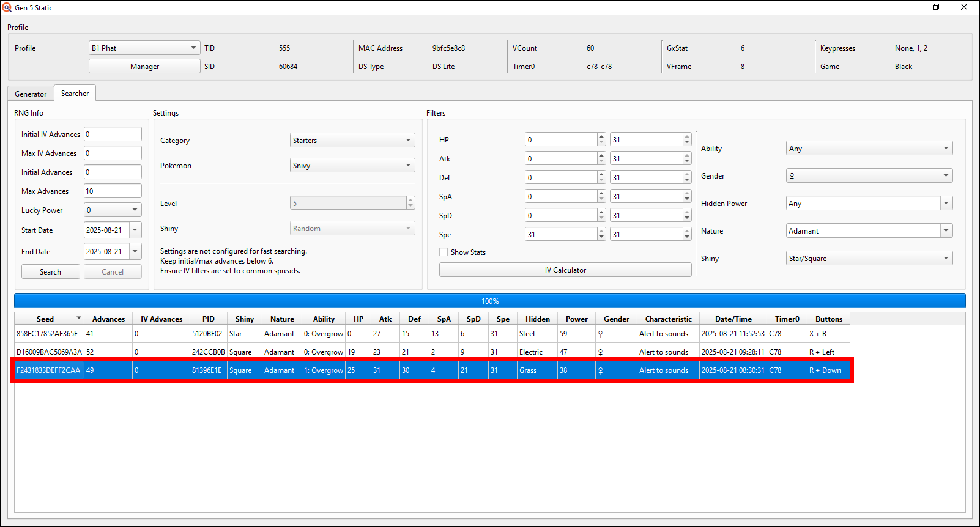Click PID 242CCB0B cell
Viewport: 980px width, 527px height.
208,352
